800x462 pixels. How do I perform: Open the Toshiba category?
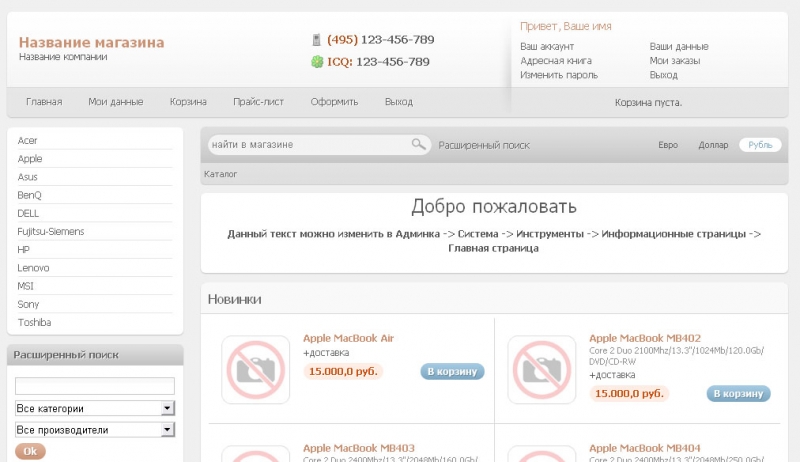click(34, 322)
